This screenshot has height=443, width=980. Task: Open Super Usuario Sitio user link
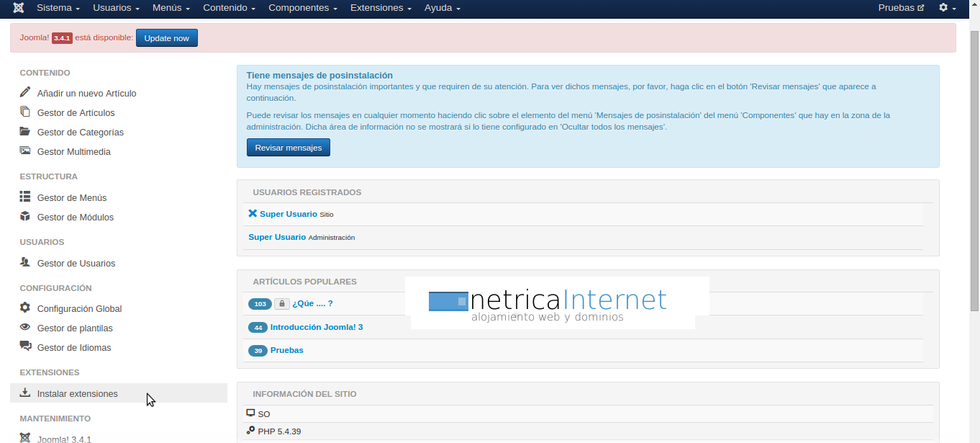pyautogui.click(x=289, y=214)
